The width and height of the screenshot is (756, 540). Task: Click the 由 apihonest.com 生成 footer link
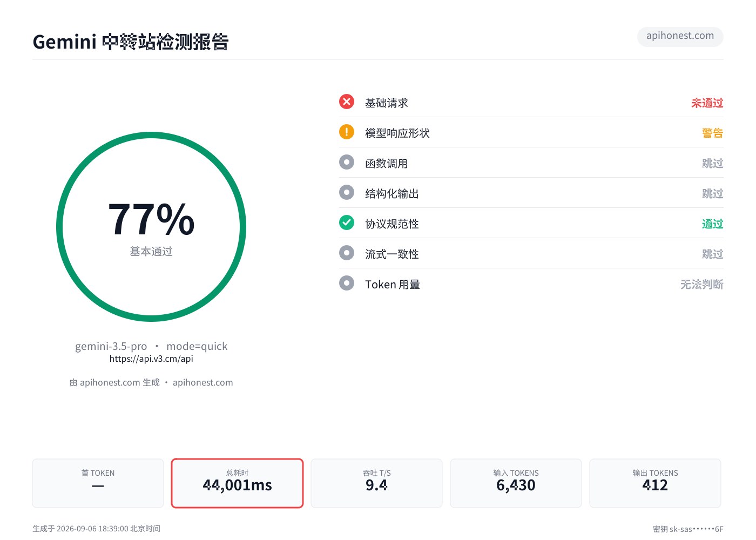pyautogui.click(x=114, y=382)
